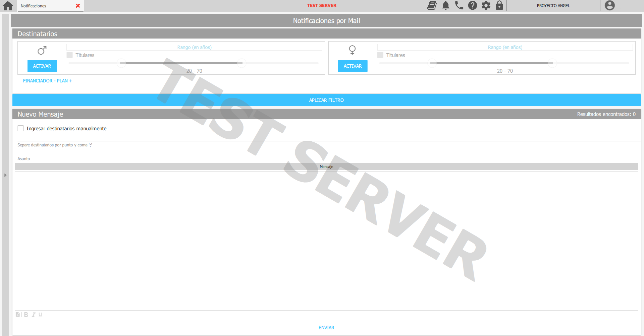Click ENVIAR to send the message
Viewport: 644px width, 336px height.
(326, 327)
